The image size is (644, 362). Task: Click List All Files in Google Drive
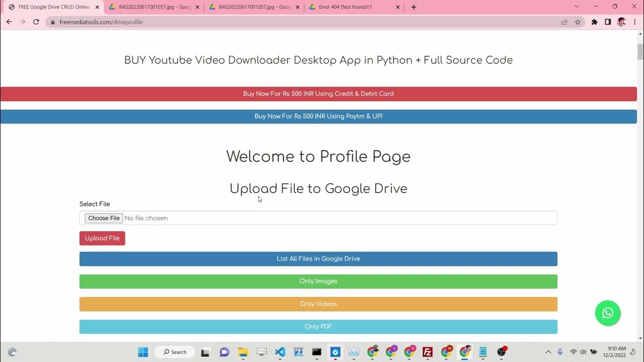(x=318, y=259)
